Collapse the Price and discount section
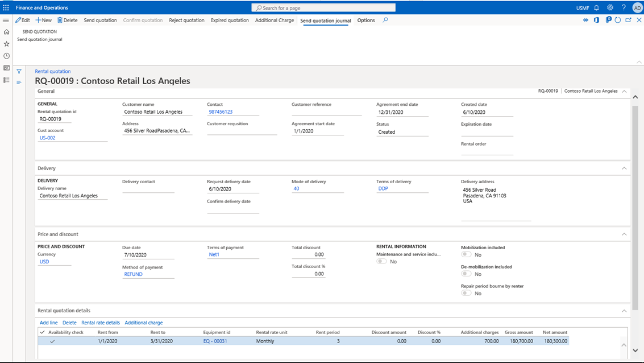The width and height of the screenshot is (644, 363). (x=624, y=234)
